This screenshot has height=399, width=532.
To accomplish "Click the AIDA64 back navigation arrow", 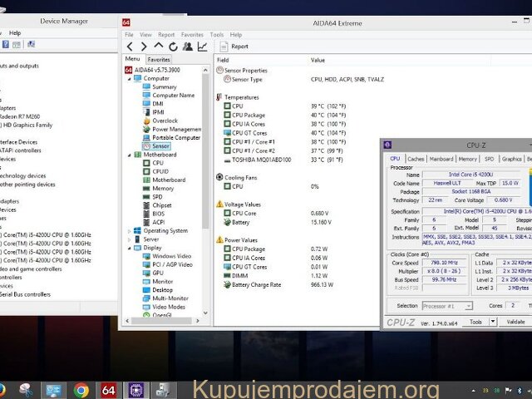I will 131,47.
